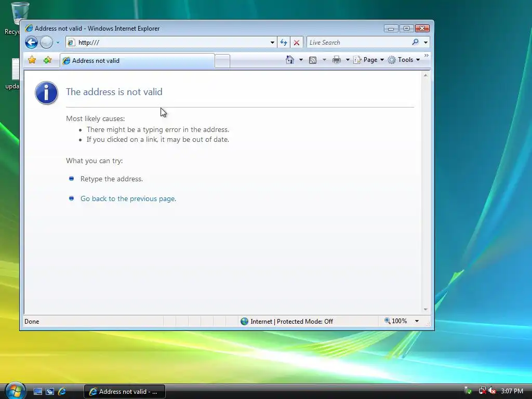
Task: Click Show Desktop quick launch icon
Action: (38, 392)
